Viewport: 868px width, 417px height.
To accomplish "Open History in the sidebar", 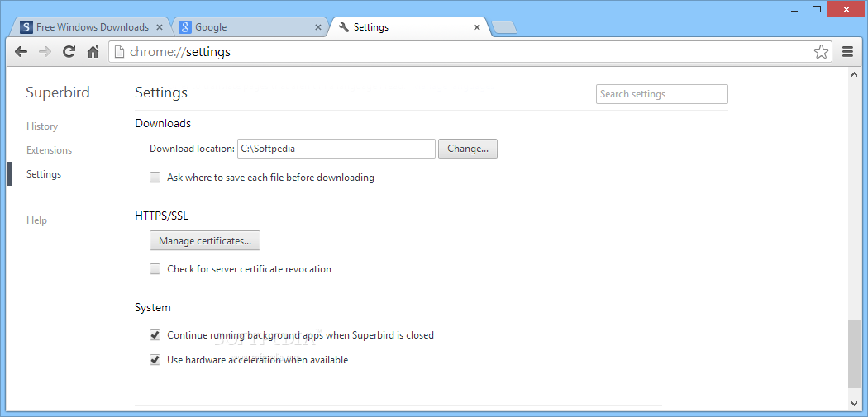I will pos(42,126).
